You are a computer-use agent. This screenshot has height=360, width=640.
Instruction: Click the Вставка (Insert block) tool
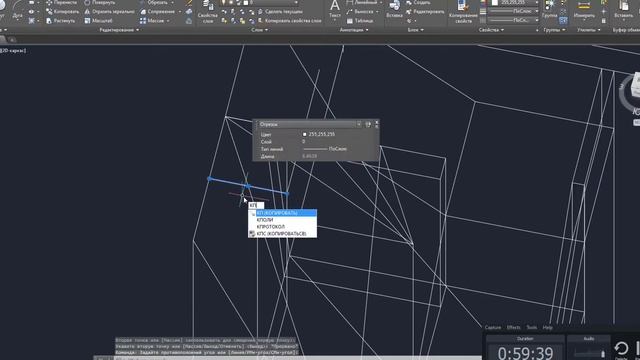394,10
